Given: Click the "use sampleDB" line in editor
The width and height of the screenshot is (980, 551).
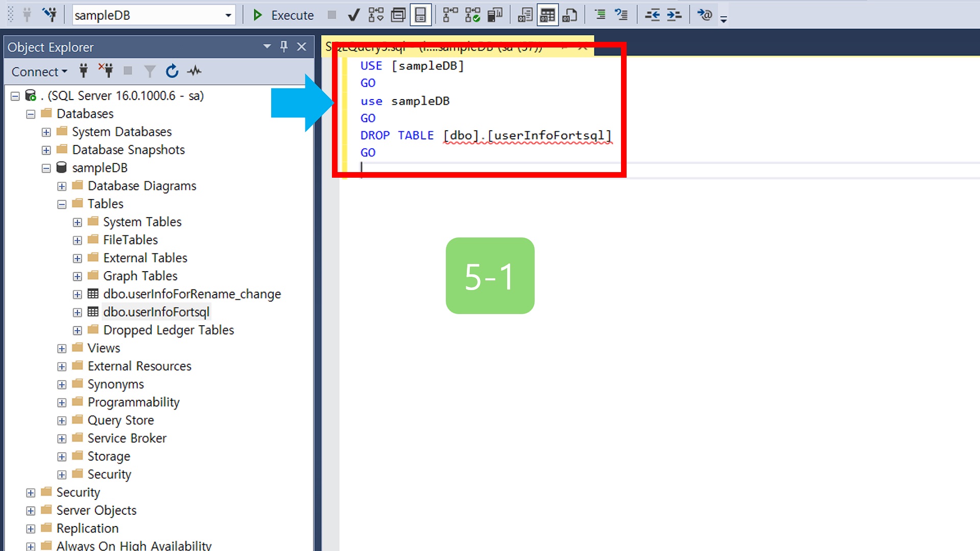Looking at the screenshot, I should click(404, 101).
